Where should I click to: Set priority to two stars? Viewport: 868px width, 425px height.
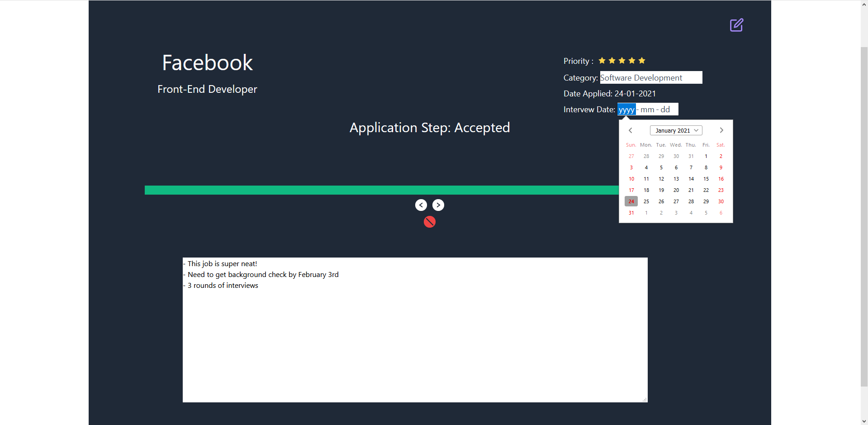[612, 61]
